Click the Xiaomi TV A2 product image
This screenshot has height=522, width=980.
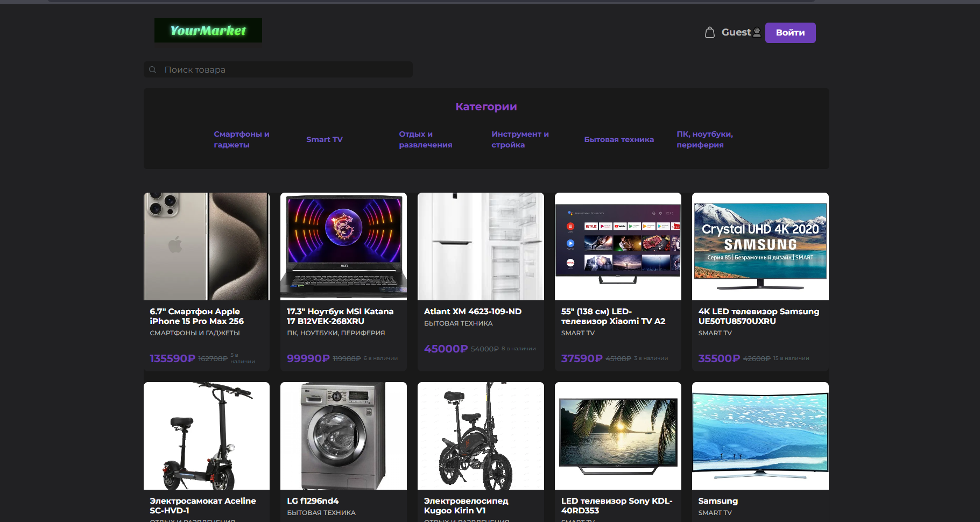click(x=618, y=246)
